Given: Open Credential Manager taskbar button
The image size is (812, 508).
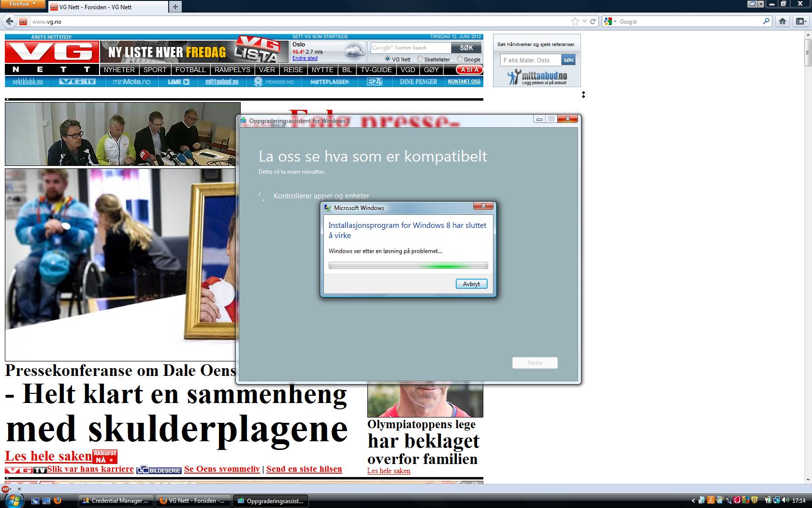Looking at the screenshot, I should [x=116, y=501].
